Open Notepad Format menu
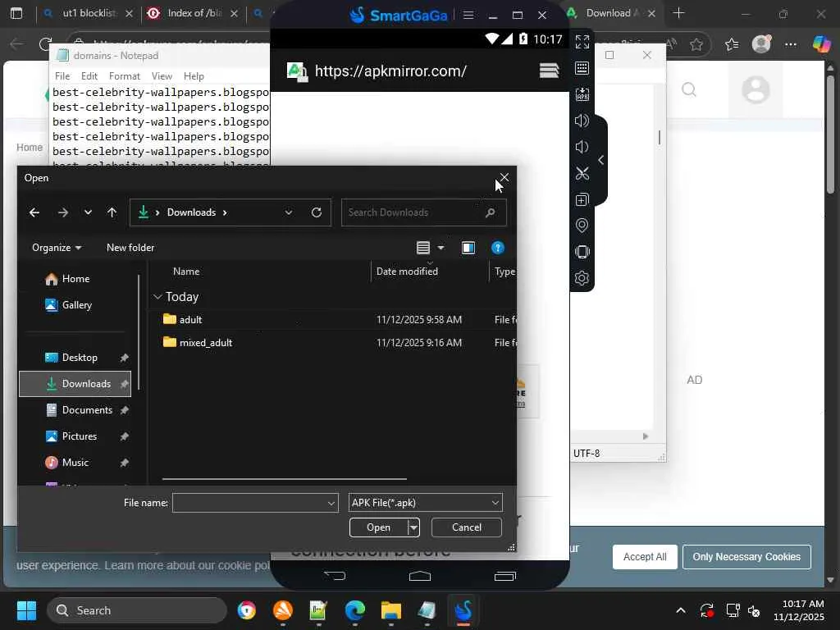This screenshot has height=630, width=840. tap(125, 76)
